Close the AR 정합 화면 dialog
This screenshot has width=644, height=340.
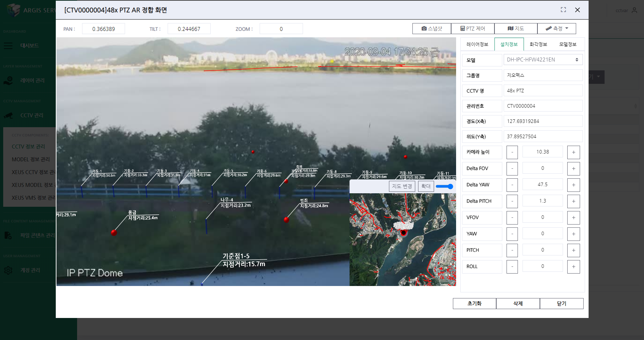pos(578,10)
